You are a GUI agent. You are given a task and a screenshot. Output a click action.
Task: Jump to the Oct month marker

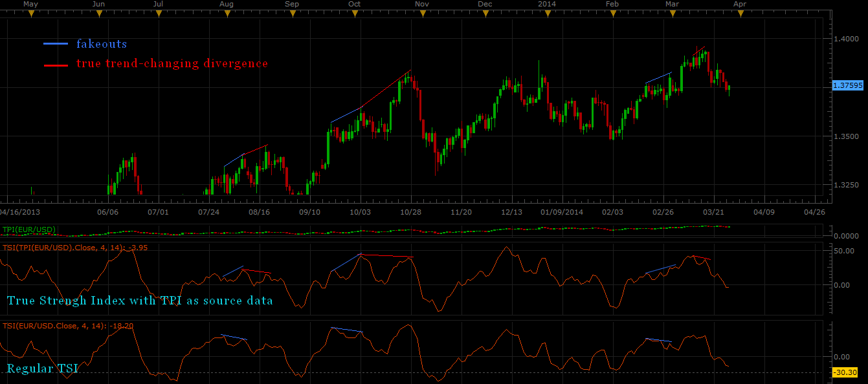[x=354, y=13]
